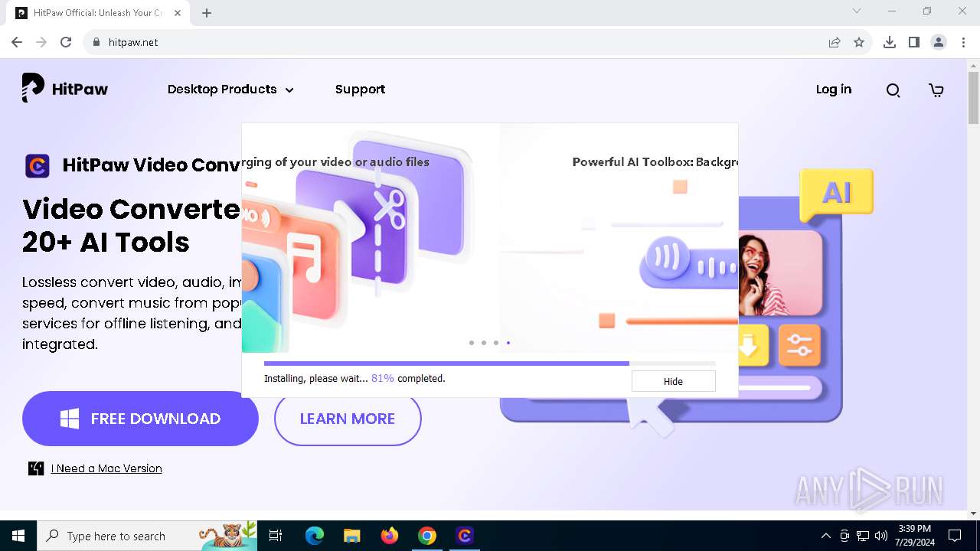Toggle the browser side panel icon
Image resolution: width=980 pixels, height=551 pixels.
(914, 42)
